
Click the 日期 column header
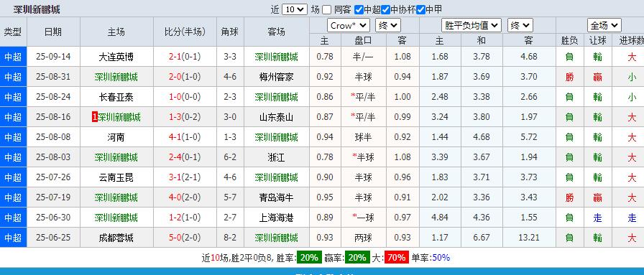pos(53,32)
